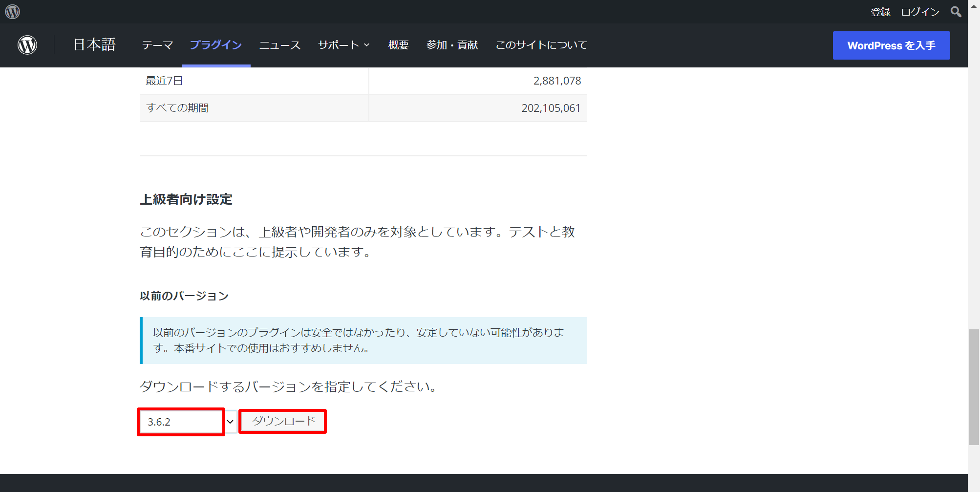Click the ダウンロード button
Screen dimensions: 980x492
283,421
